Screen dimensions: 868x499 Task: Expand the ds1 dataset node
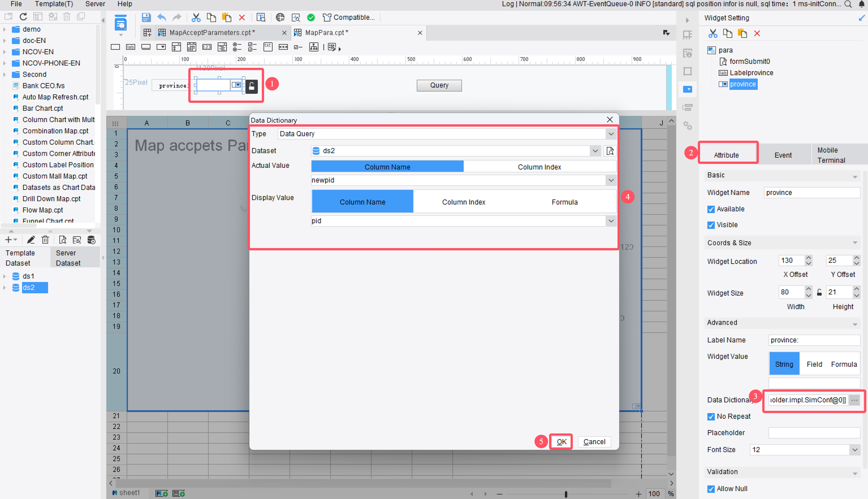click(5, 276)
